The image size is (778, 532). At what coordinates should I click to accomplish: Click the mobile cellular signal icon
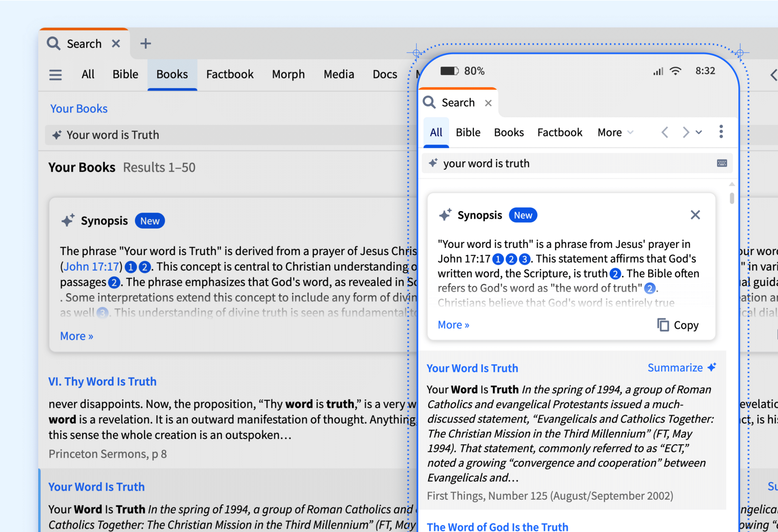pyautogui.click(x=658, y=71)
